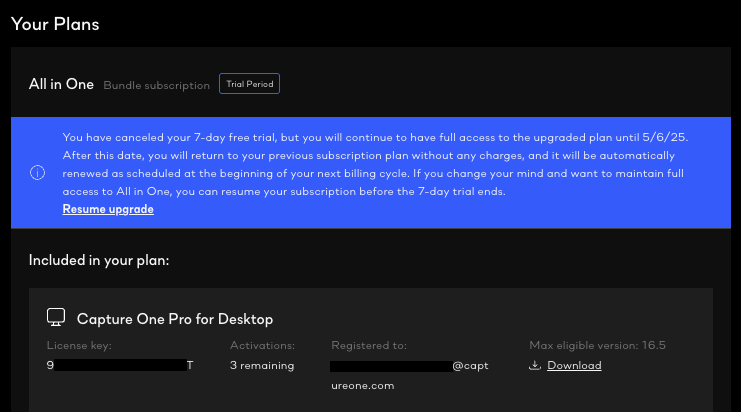The width and height of the screenshot is (741, 412).
Task: Click the All in One plan title
Action: [61, 85]
